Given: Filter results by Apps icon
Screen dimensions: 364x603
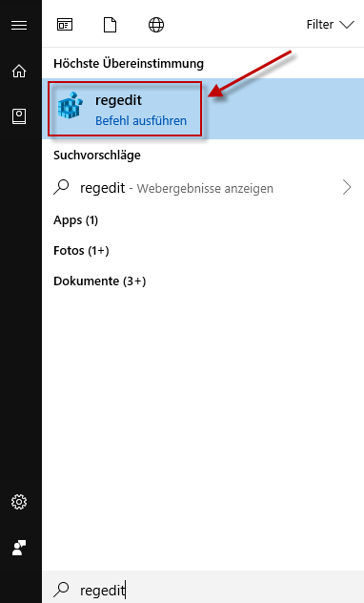Looking at the screenshot, I should tap(65, 25).
